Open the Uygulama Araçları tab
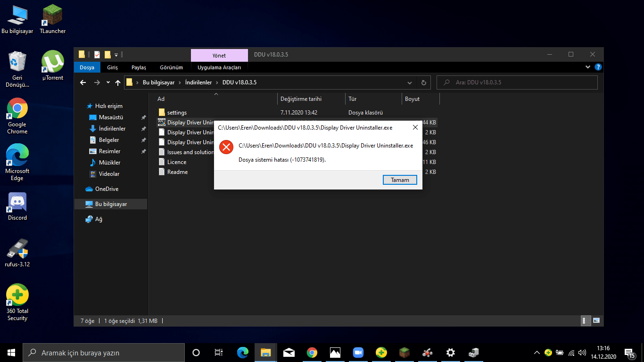 coord(219,67)
